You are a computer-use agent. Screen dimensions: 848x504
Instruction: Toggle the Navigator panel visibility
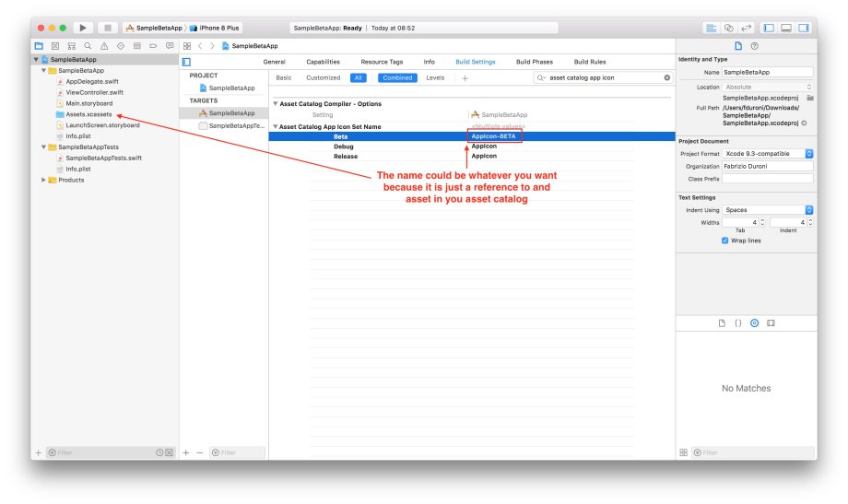[769, 28]
